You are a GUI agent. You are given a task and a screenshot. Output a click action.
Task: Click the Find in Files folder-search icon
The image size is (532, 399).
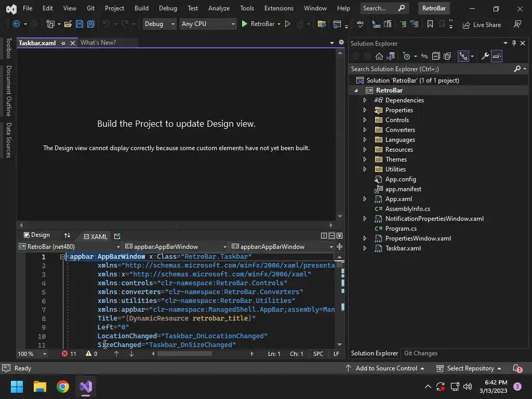coord(321,24)
